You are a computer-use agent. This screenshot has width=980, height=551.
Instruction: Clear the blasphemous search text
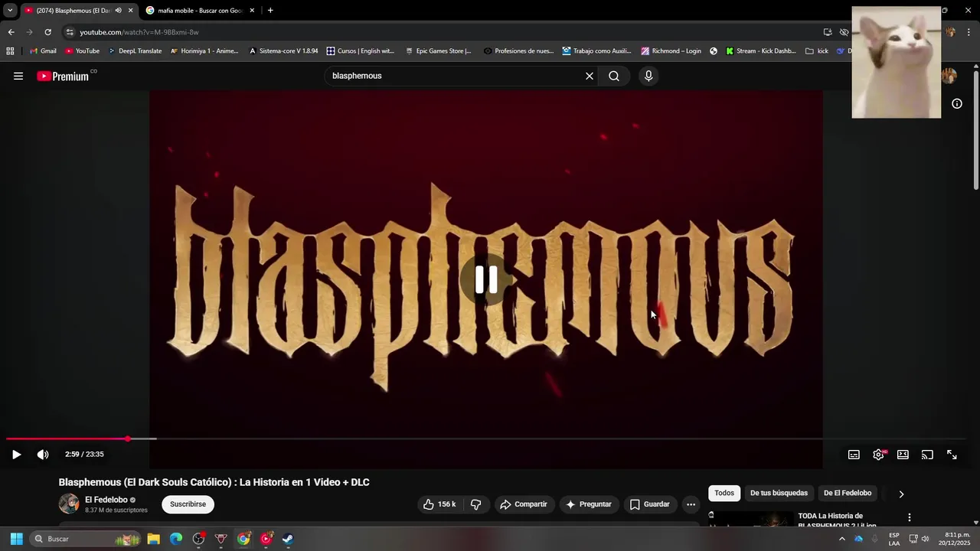pos(590,76)
